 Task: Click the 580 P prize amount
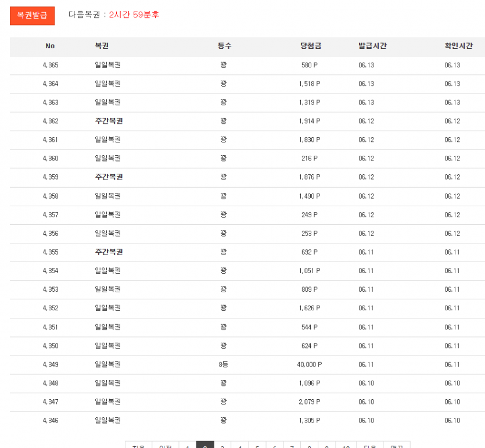click(x=310, y=65)
